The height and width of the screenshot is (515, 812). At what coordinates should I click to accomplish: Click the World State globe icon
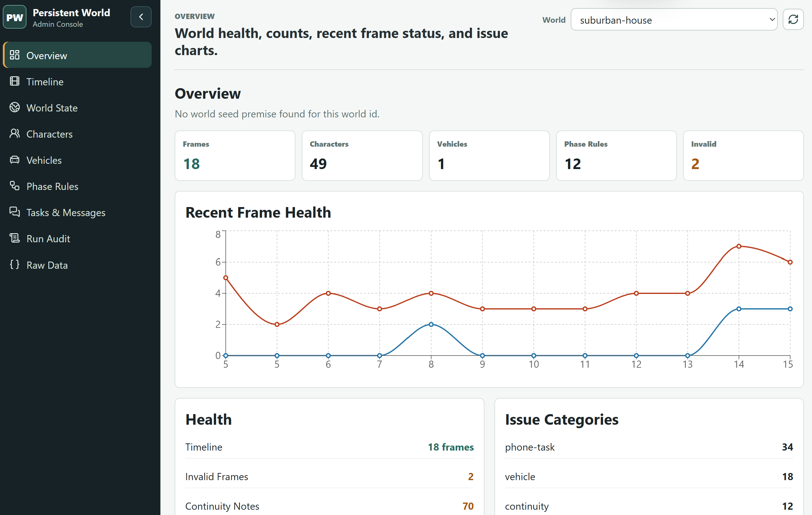coord(15,107)
